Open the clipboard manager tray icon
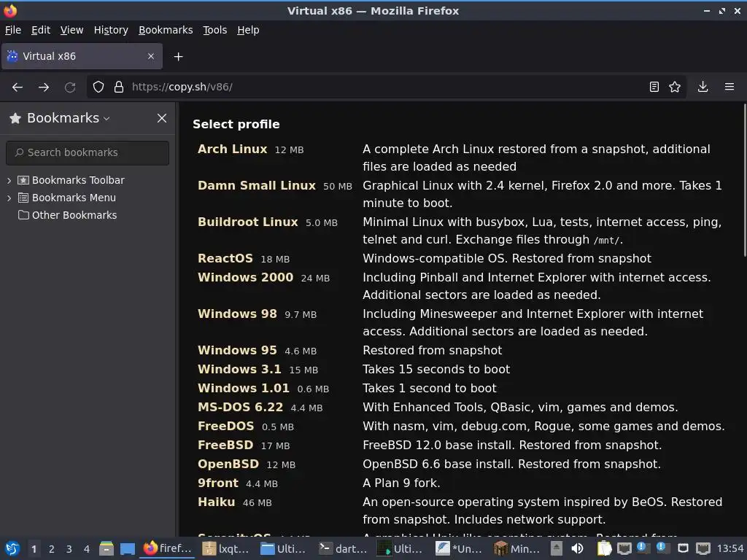 point(604,549)
